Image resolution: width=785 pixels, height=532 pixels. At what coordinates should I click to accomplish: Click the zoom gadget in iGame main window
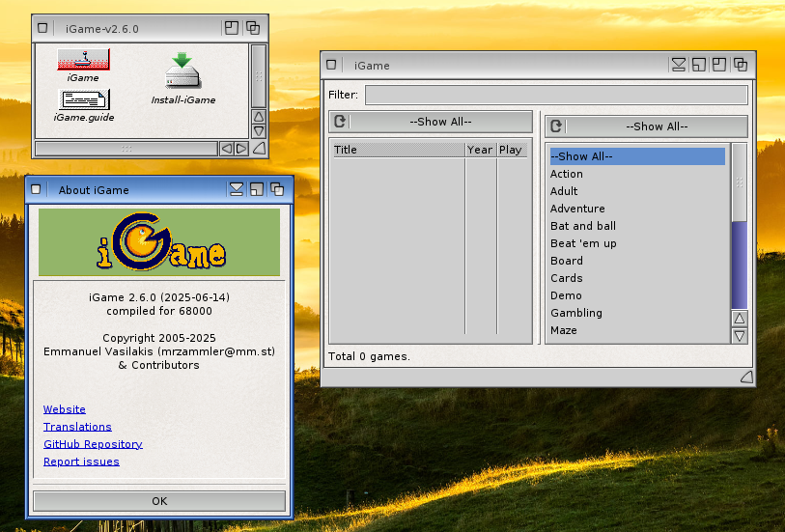pos(719,65)
